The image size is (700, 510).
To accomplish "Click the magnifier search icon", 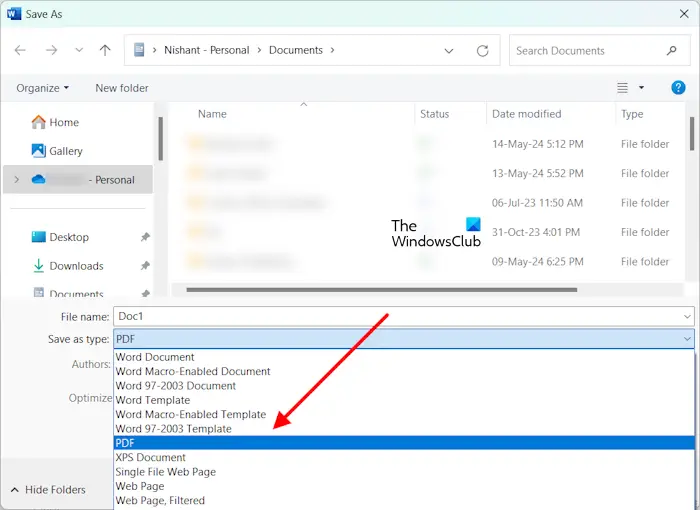I will coord(671,50).
